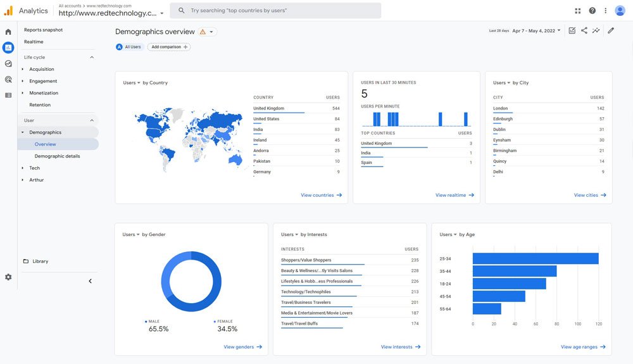Click the Add comparison button
This screenshot has width=633, height=364.
(169, 47)
